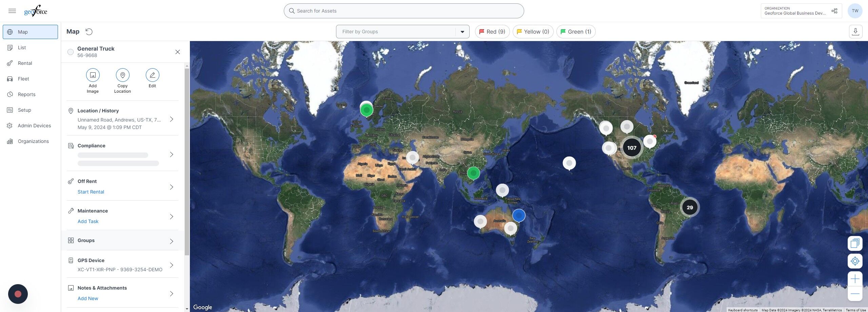Open the 29 asset cluster marker
Image resolution: width=868 pixels, height=312 pixels.
click(x=690, y=207)
